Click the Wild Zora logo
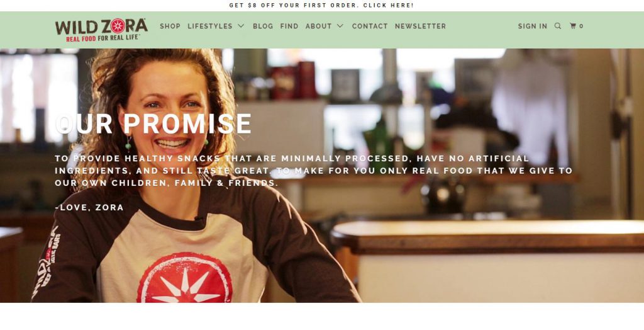Screen dimensions: 644x330 (x=101, y=30)
